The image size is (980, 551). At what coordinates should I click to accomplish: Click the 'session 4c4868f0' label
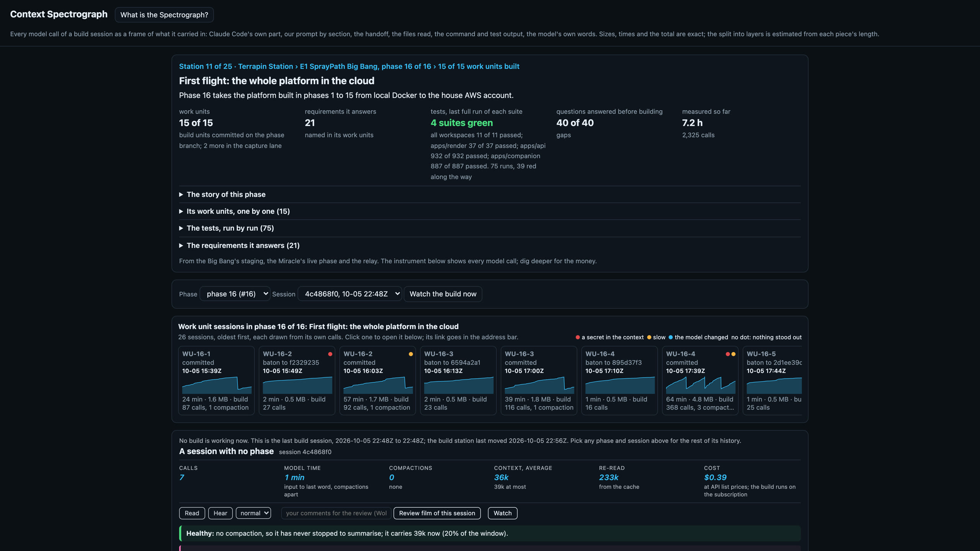click(305, 452)
